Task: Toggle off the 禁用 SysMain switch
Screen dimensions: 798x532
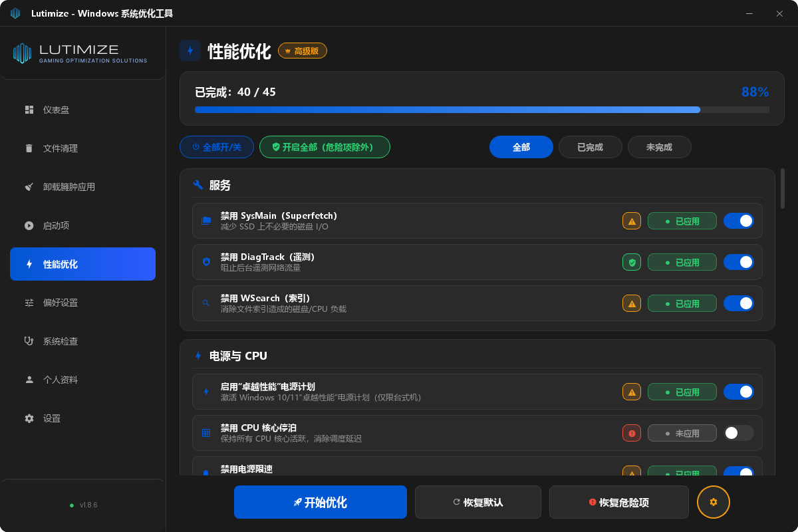Action: (x=738, y=221)
